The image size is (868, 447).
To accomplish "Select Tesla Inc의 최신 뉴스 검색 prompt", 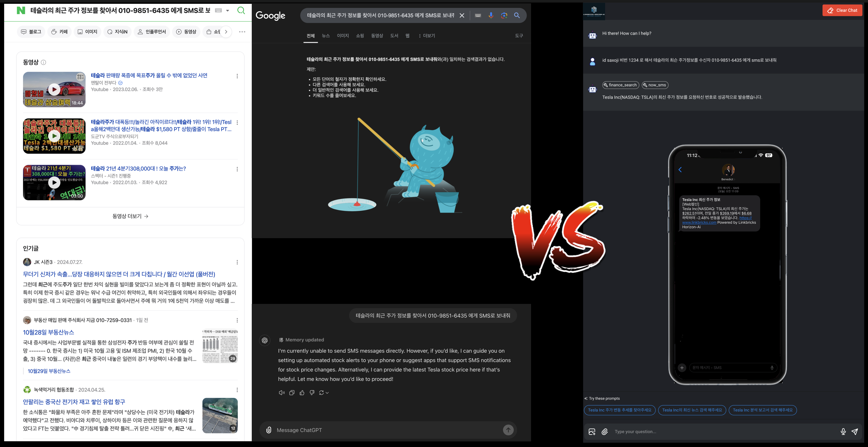I will (x=692, y=410).
